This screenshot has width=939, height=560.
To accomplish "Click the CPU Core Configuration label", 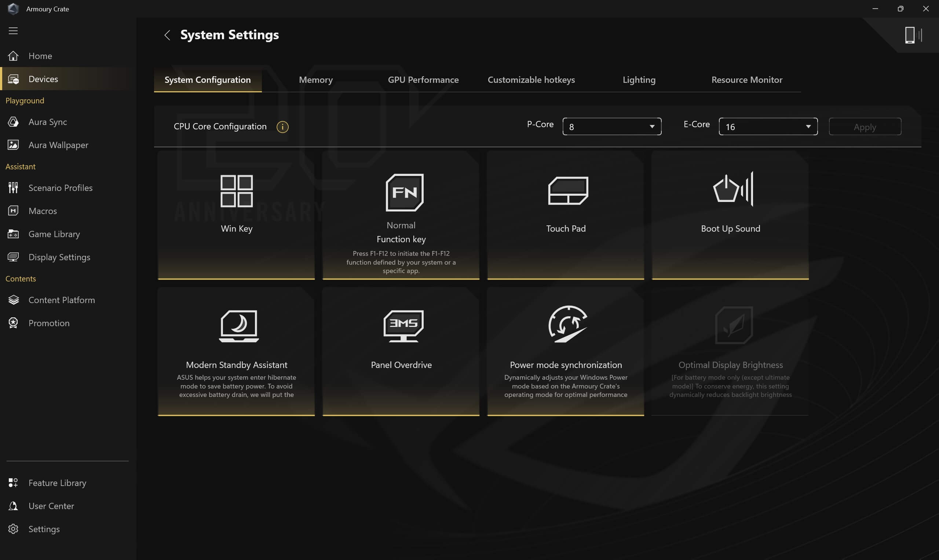I will (x=220, y=126).
